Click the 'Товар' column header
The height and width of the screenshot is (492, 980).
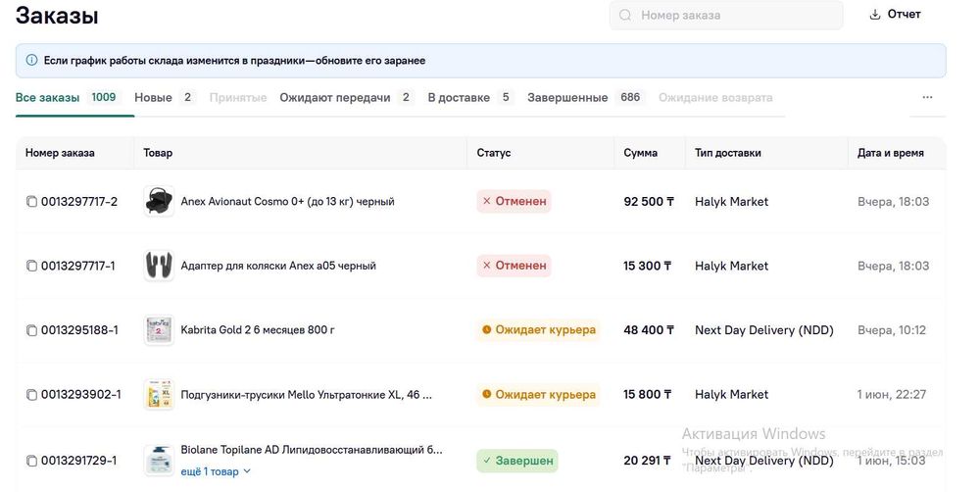[158, 153]
